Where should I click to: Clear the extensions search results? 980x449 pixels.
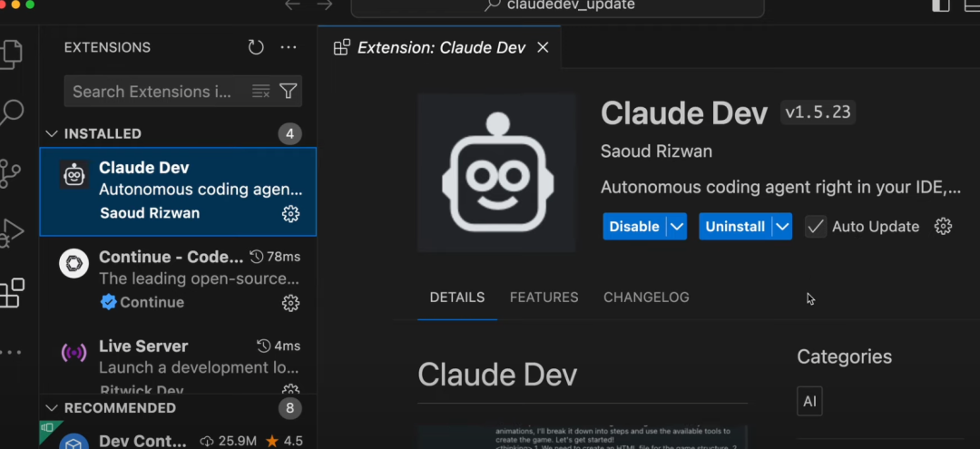(260, 92)
